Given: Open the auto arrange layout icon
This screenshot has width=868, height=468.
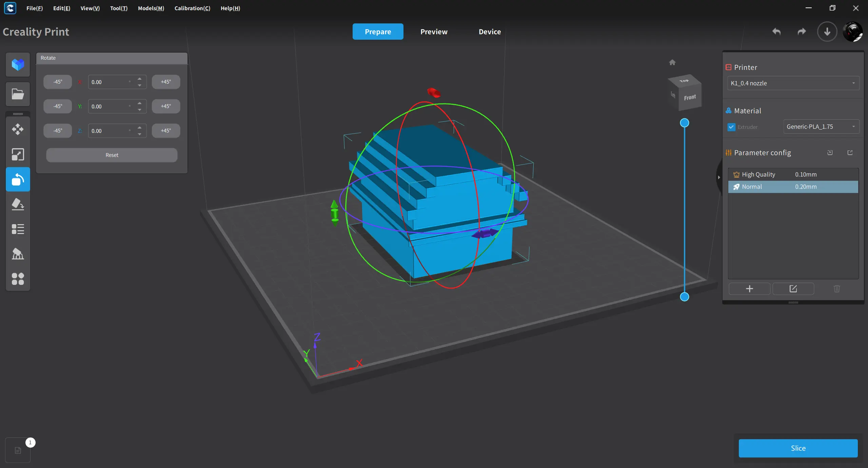Looking at the screenshot, I should pos(18,279).
